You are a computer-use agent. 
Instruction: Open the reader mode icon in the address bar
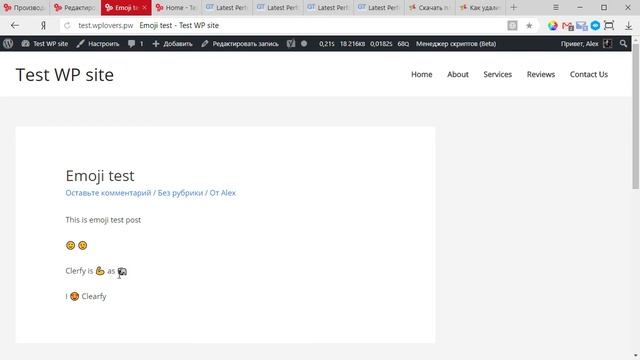[x=512, y=26]
